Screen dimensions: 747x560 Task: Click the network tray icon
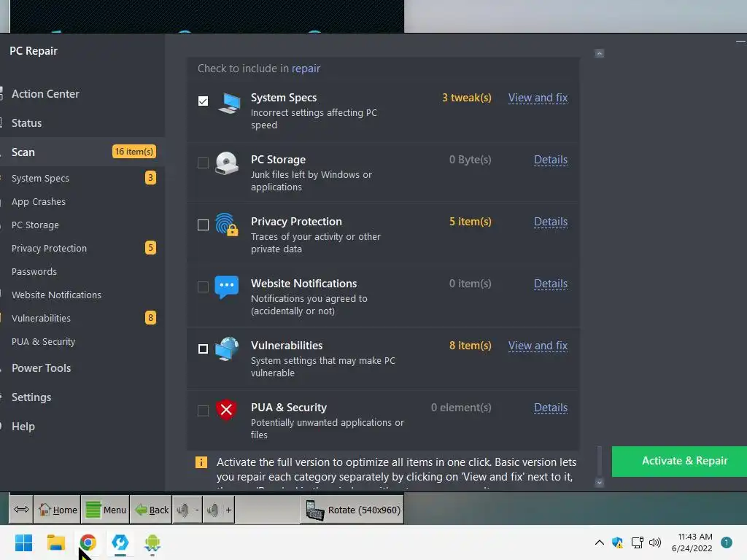pyautogui.click(x=637, y=542)
